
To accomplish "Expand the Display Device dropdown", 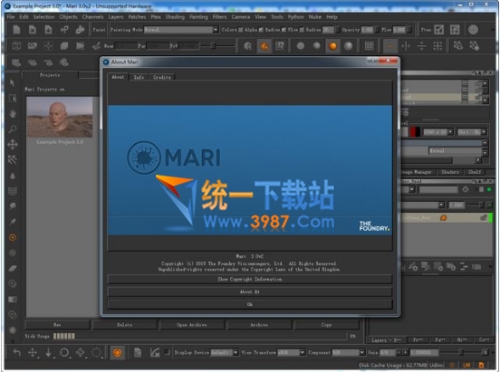I will tap(224, 352).
